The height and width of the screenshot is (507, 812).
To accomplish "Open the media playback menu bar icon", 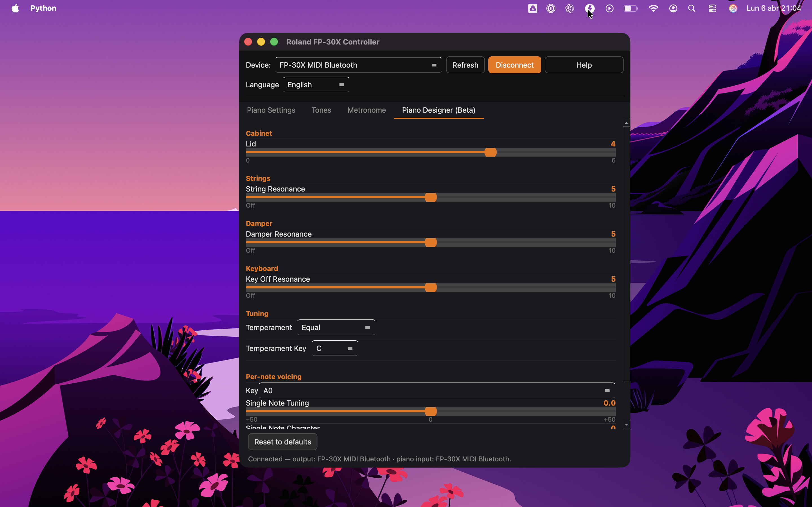I will [610, 8].
